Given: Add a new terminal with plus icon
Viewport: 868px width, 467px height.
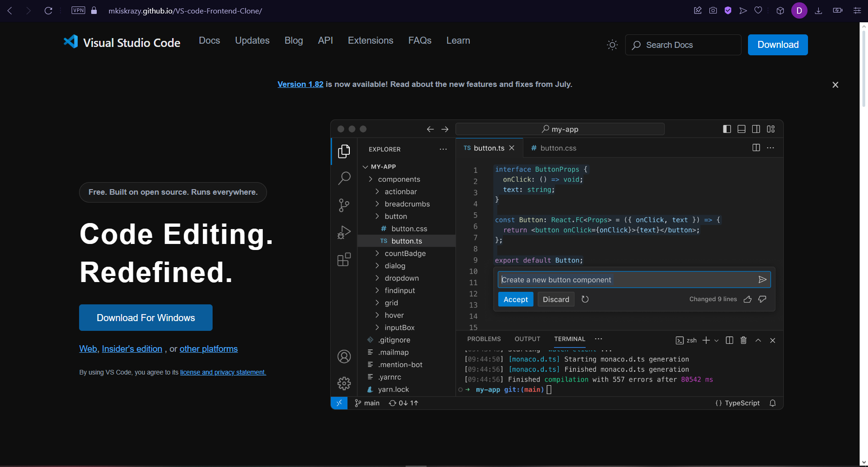Looking at the screenshot, I should 706,340.
